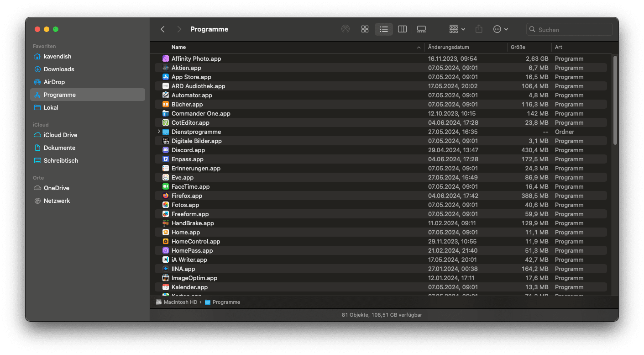Viewport: 644px width, 355px height.
Task: Go forward with the right chevron
Action: tap(179, 29)
